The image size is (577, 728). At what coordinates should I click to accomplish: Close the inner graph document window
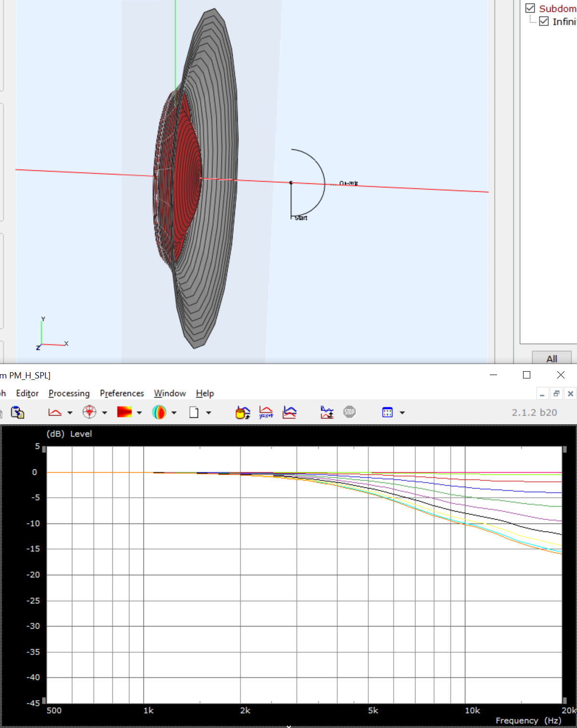point(570,394)
